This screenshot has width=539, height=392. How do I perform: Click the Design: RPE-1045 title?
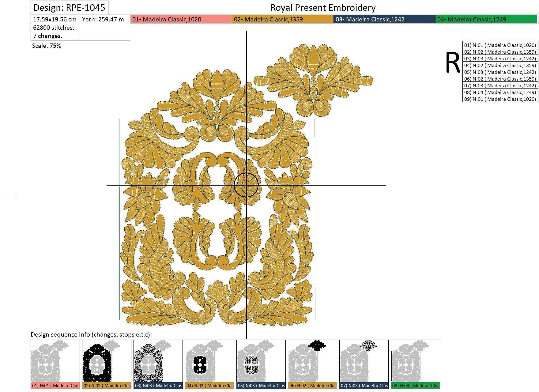point(70,8)
